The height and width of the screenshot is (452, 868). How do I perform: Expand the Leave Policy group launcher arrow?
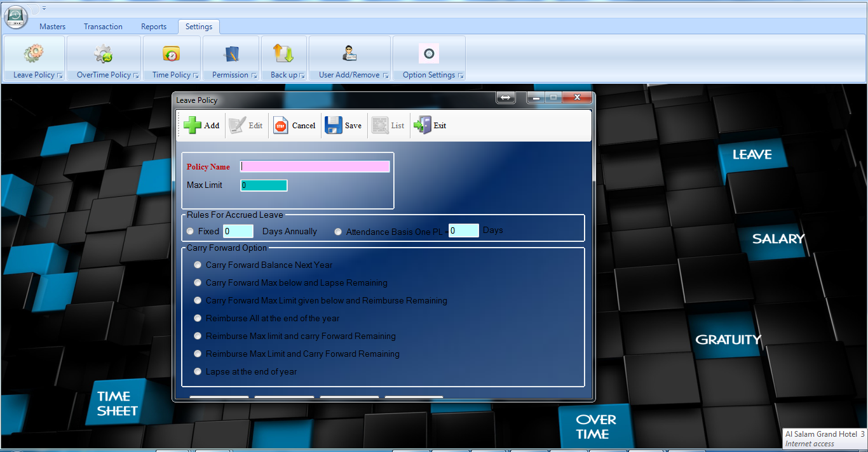pyautogui.click(x=60, y=76)
